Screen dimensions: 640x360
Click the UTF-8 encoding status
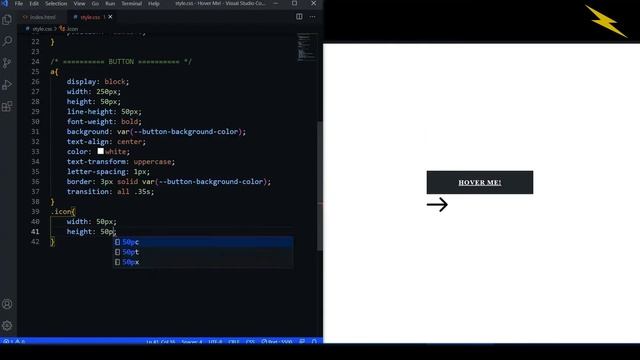pos(215,342)
